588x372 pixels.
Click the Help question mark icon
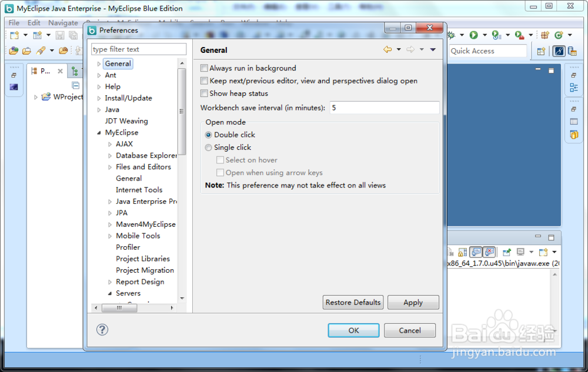[x=102, y=330]
